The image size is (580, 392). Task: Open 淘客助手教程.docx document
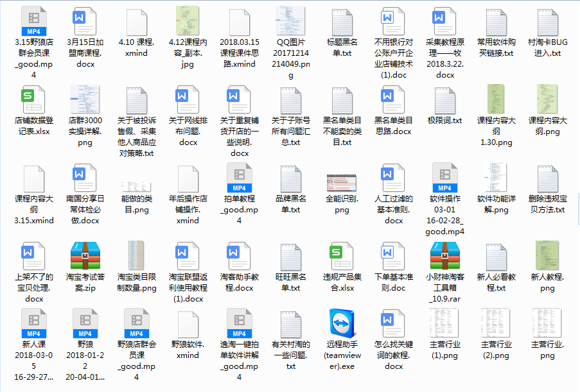pyautogui.click(x=239, y=255)
